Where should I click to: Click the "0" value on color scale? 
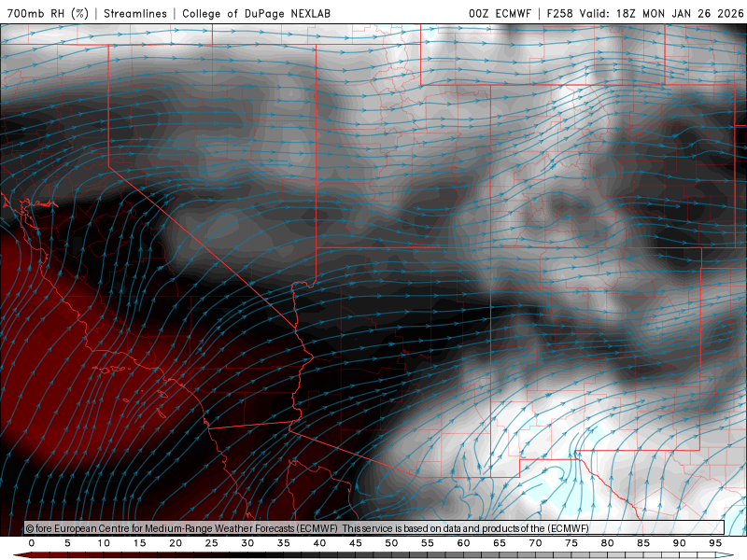[x=32, y=543]
